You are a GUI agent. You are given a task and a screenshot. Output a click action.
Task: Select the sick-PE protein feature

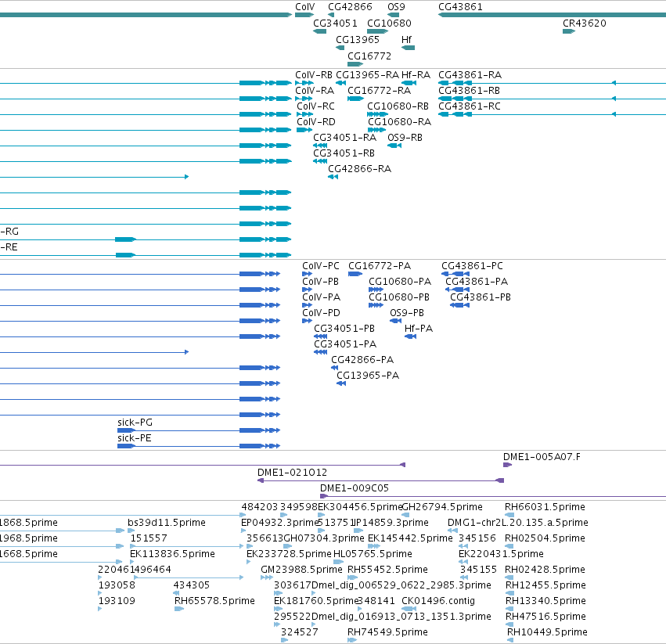199,446
